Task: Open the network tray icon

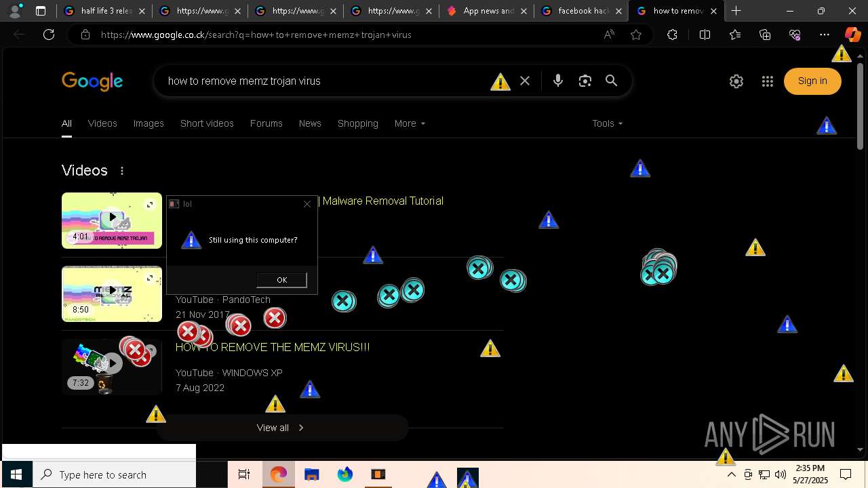Action: [x=764, y=474]
